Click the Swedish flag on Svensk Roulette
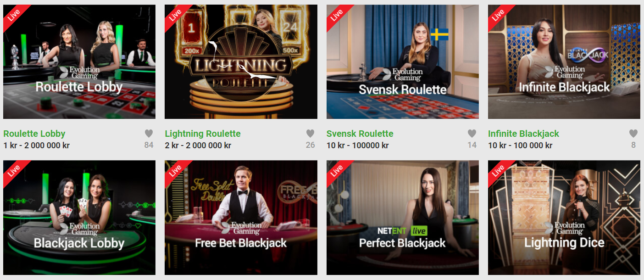 (439, 34)
